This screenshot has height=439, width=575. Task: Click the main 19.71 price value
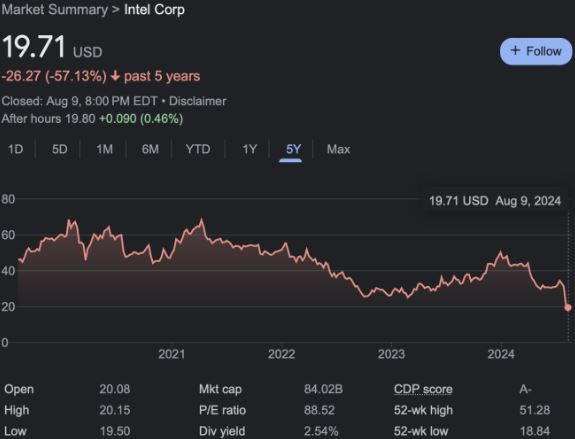pyautogui.click(x=34, y=47)
